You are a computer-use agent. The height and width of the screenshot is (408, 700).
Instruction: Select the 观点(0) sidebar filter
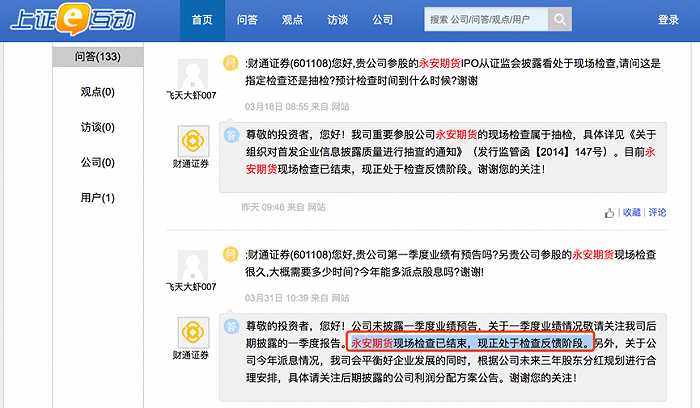[x=98, y=92]
